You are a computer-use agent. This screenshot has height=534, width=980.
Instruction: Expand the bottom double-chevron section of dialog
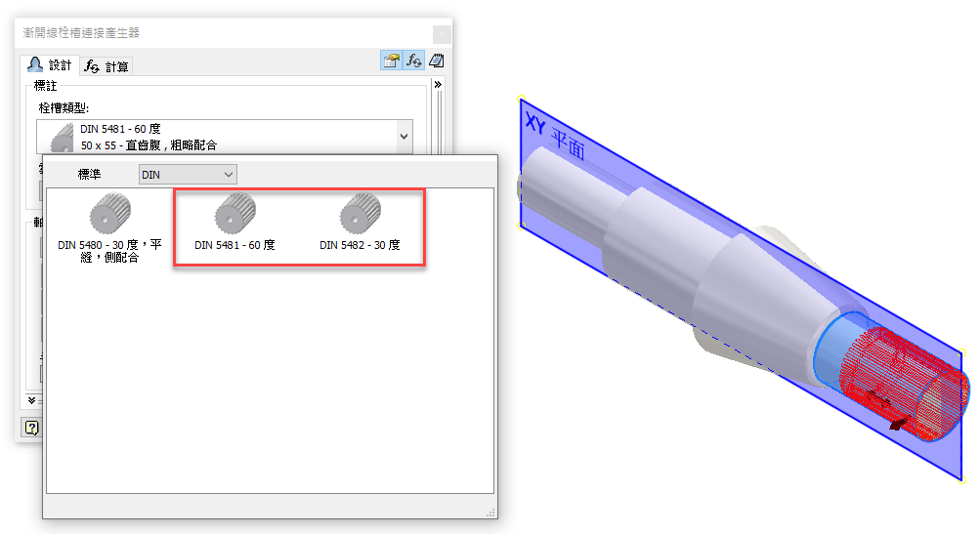coord(32,399)
